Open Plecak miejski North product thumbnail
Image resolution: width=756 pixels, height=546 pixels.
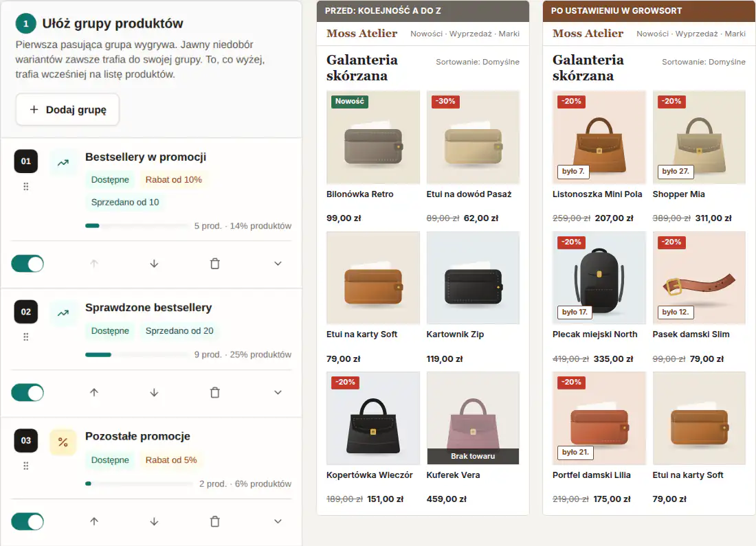(599, 277)
